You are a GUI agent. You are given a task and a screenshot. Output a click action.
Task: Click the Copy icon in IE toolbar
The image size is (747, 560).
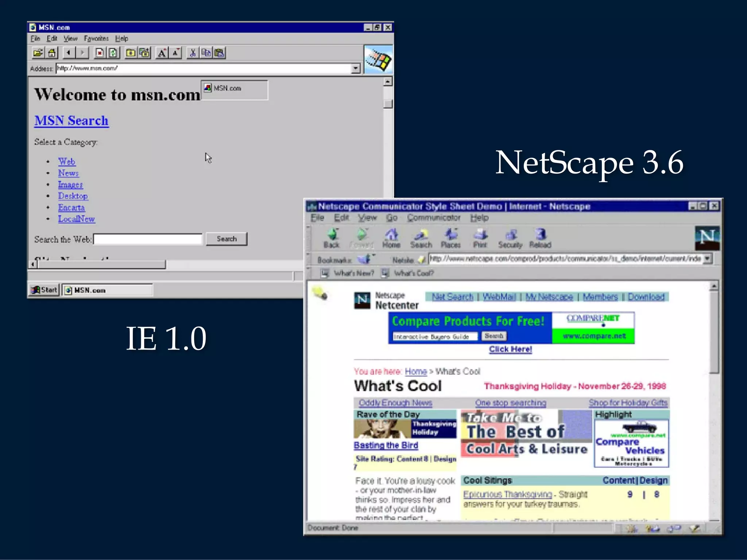click(x=206, y=53)
